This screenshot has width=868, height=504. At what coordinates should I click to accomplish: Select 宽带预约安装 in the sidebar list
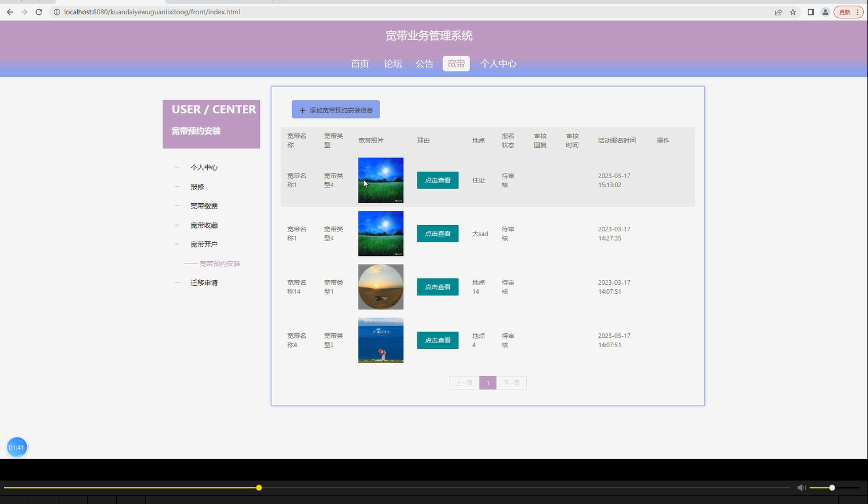tap(220, 264)
